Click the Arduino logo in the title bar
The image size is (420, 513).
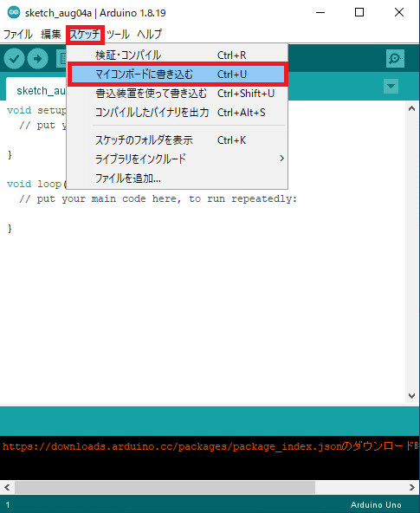[14, 12]
